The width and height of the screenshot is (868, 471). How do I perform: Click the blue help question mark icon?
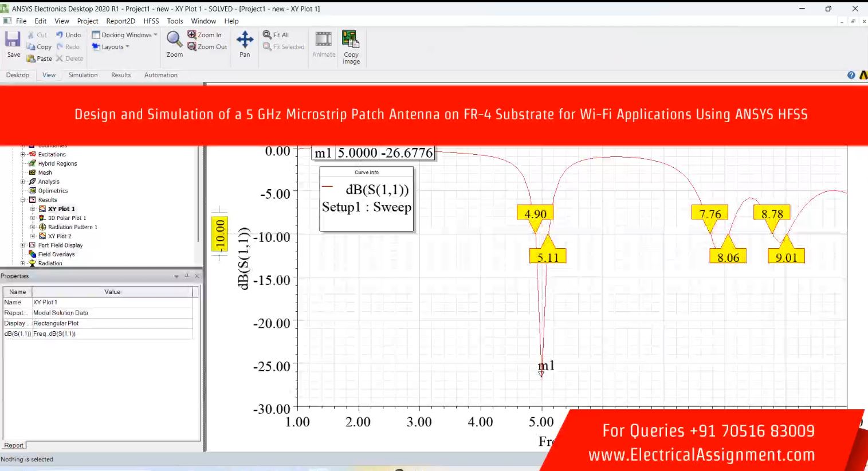pos(851,75)
